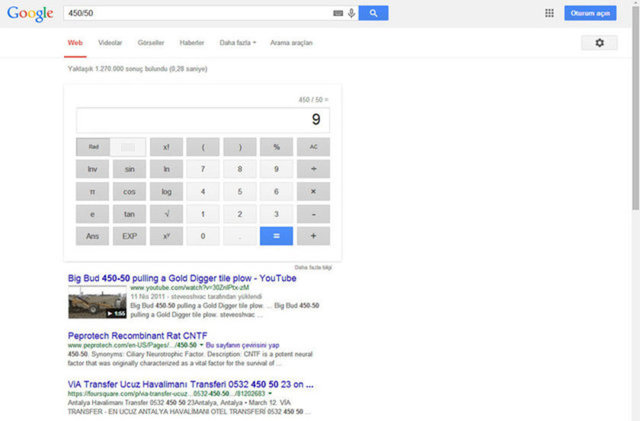
Task: Open the foursquare result URL dropdown arrow
Action: point(272,394)
